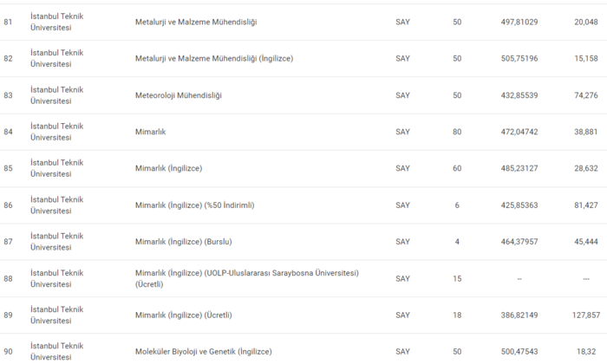The image size is (607, 364).
Task: Click the score value 497,81029
Action: pos(519,22)
